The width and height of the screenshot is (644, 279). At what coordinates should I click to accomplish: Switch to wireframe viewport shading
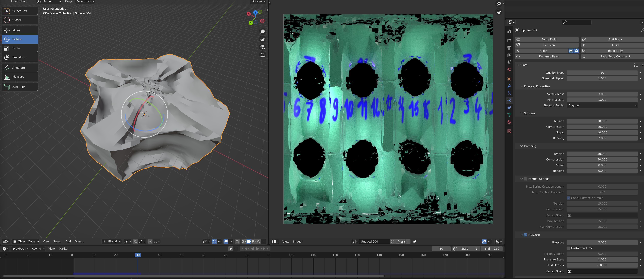tap(244, 242)
